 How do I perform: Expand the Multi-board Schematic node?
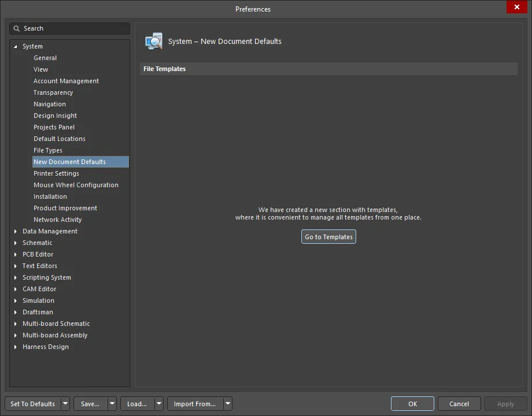pos(15,324)
